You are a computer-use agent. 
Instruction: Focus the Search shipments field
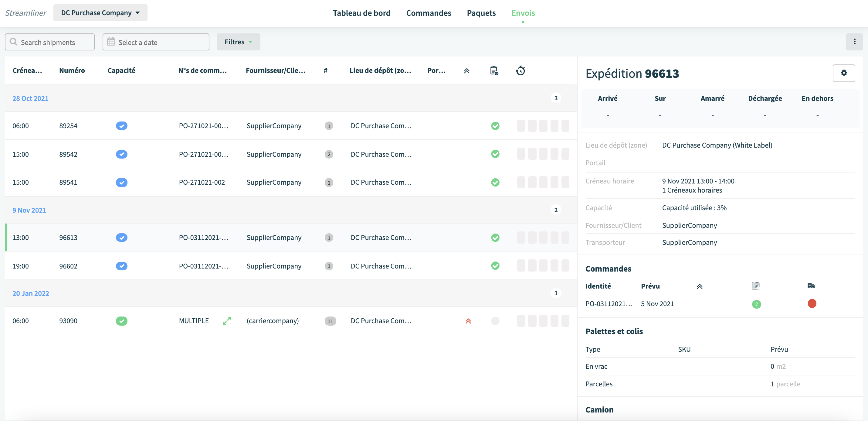[49, 42]
